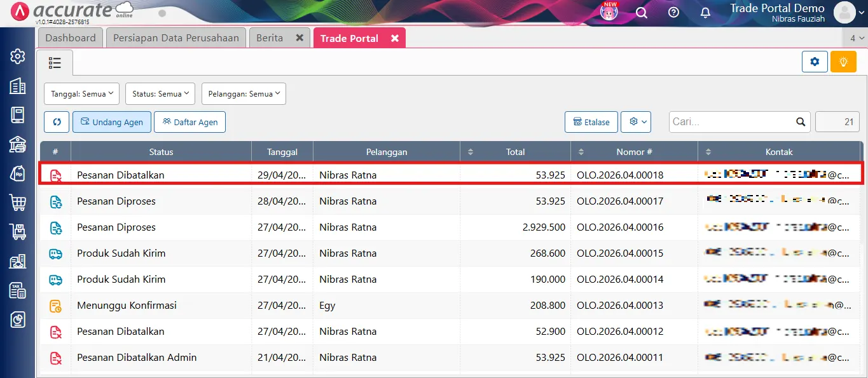Close the Berita tab
The height and width of the screenshot is (378, 868).
tap(300, 38)
